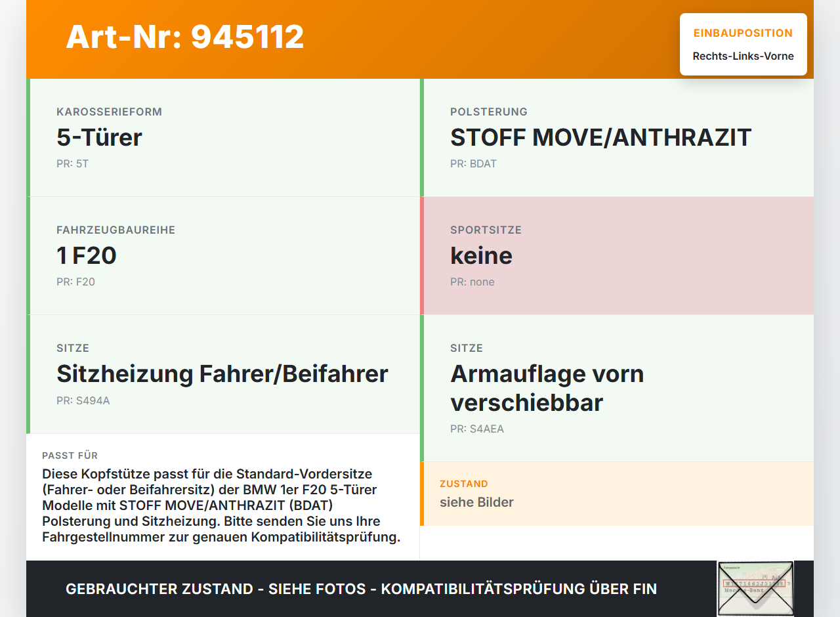Click the PR: F20 code

[x=75, y=282]
